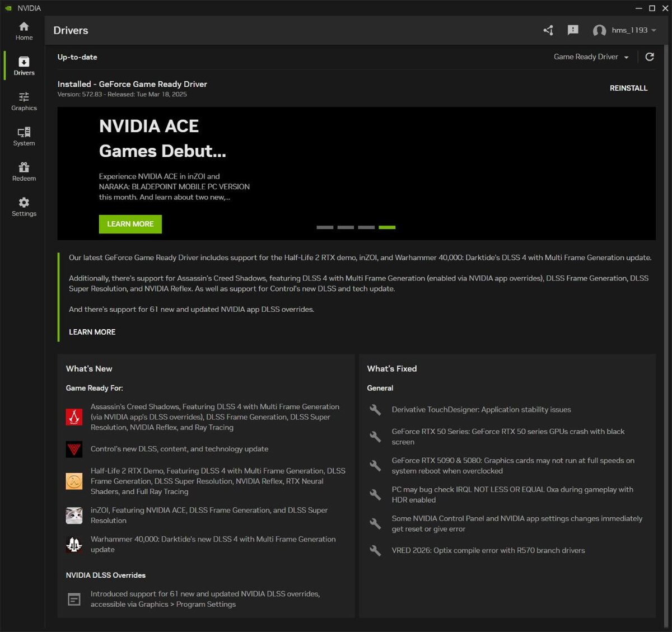The image size is (672, 632).
Task: Open the Graphics settings section
Action: click(24, 101)
